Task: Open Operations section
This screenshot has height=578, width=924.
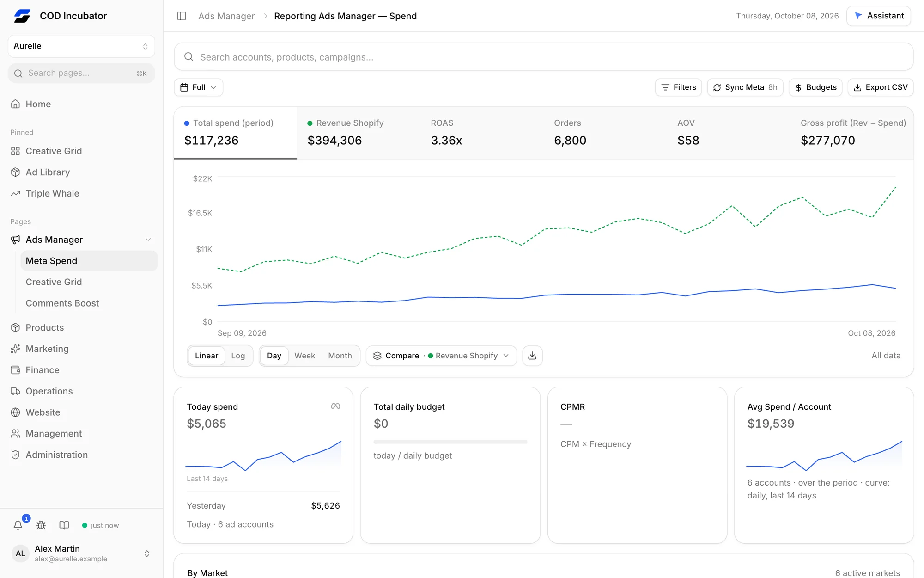Action: [81, 391]
